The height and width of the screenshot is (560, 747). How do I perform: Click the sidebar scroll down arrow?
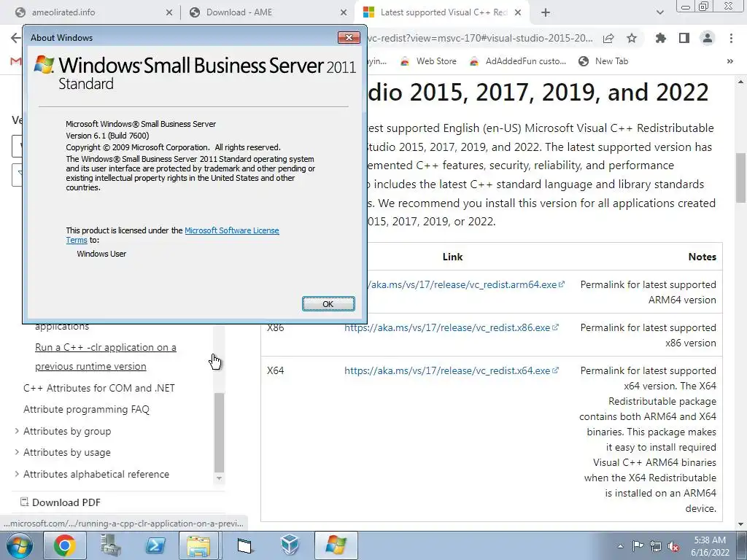[219, 478]
